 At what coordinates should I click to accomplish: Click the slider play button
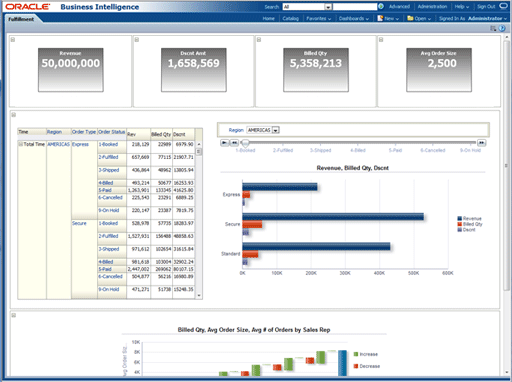[225, 143]
